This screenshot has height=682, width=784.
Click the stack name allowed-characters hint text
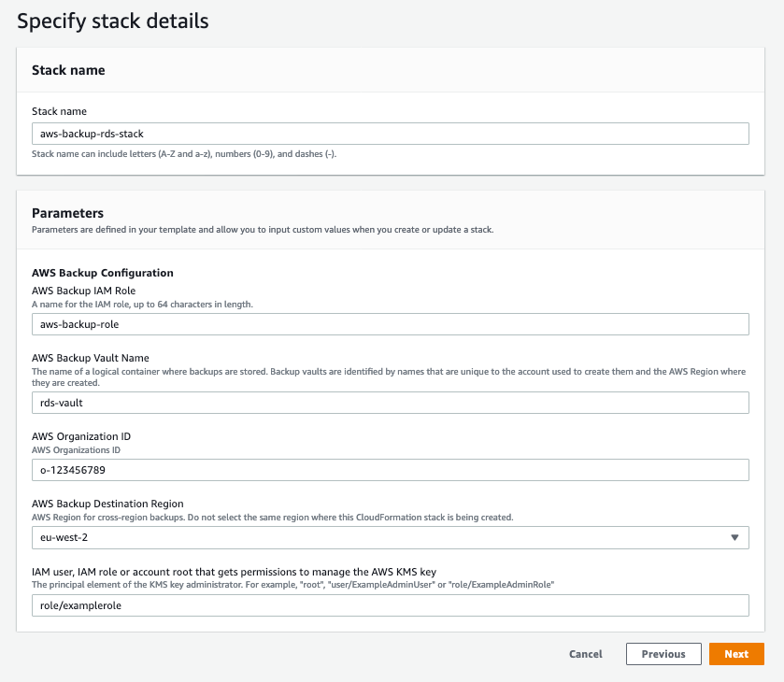[184, 153]
